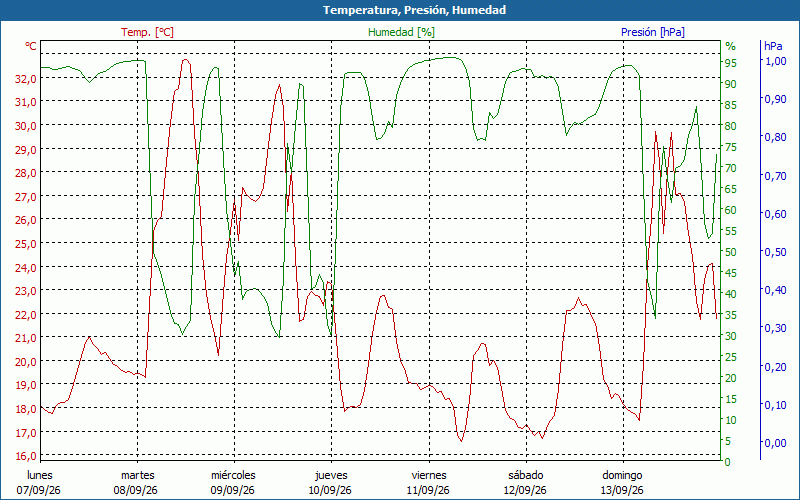Select the 'Presión [hPa]' legend label
Image resolution: width=800 pixels, height=500 pixels.
click(653, 32)
